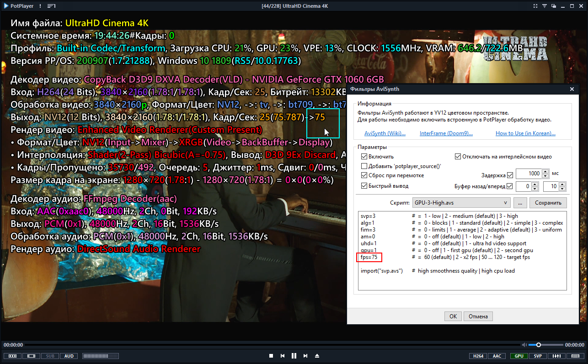Click the '...' browse script button

coord(520,202)
